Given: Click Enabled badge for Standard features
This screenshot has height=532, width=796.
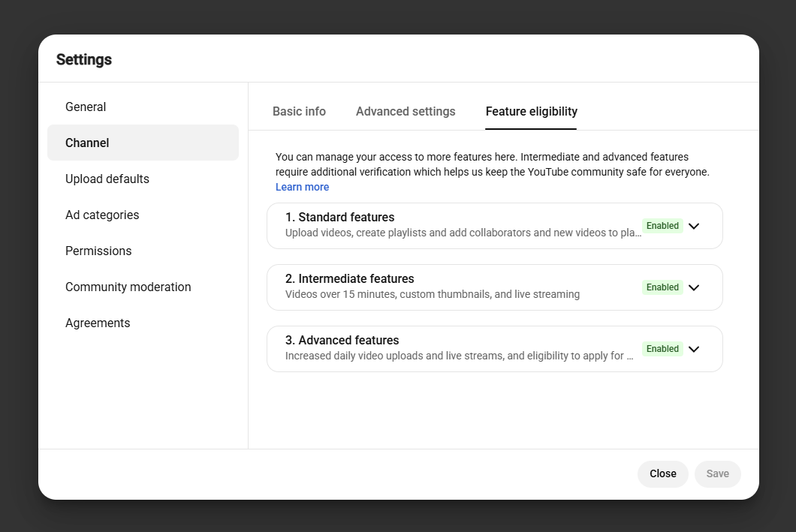Looking at the screenshot, I should (x=662, y=226).
